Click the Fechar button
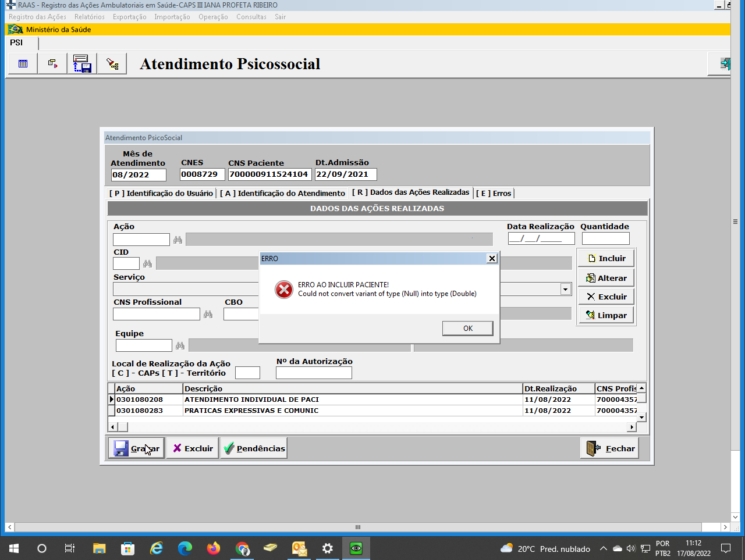The height and width of the screenshot is (560, 745). [610, 448]
